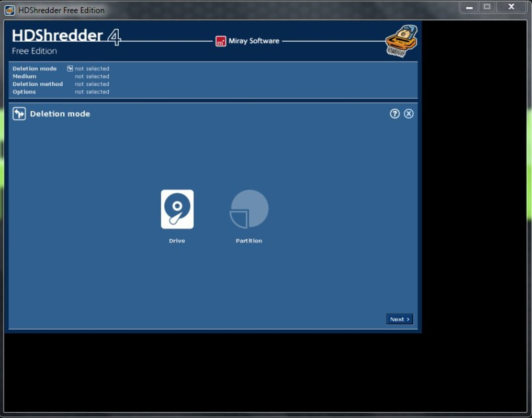The width and height of the screenshot is (532, 418).
Task: Click the 'Free Edition' subtitle text
Action: tap(35, 51)
